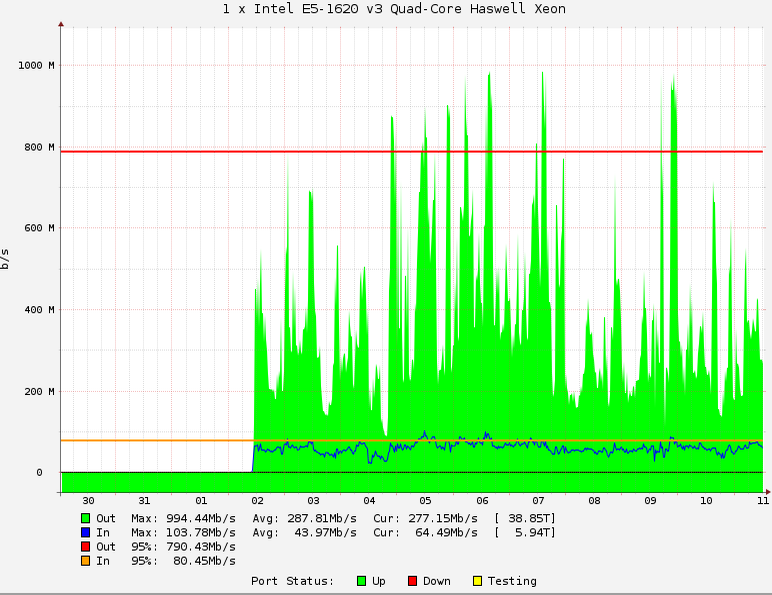Screen dimensions: 772x595
Task: Click x-axis date label 08
Action: click(594, 500)
